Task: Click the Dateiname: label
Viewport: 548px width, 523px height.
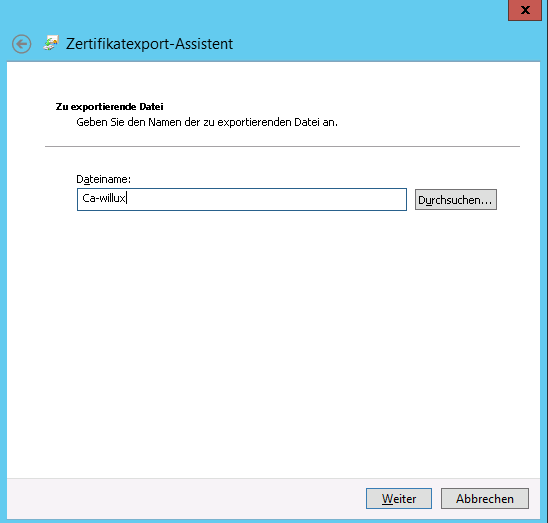Action: (x=103, y=179)
